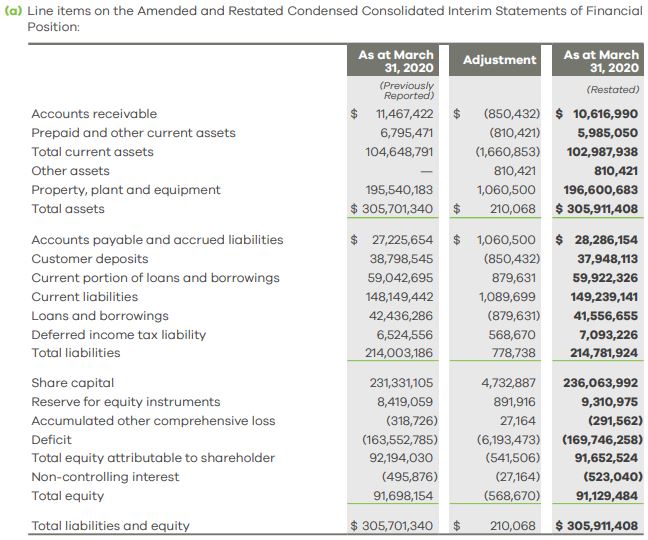Click the 'Non-controlling interest' row label
The width and height of the screenshot is (648, 540).
click(105, 477)
